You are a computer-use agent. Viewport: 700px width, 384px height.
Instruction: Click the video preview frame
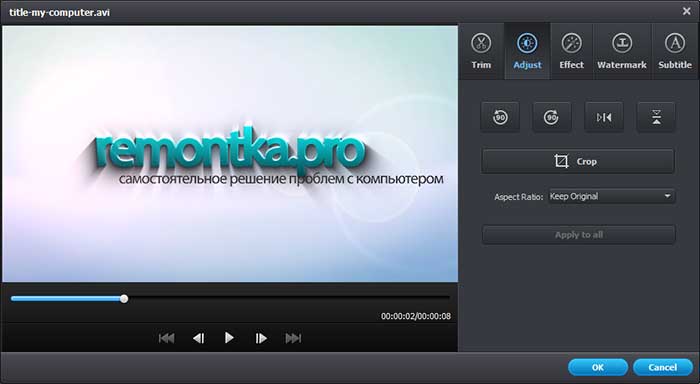pos(230,154)
